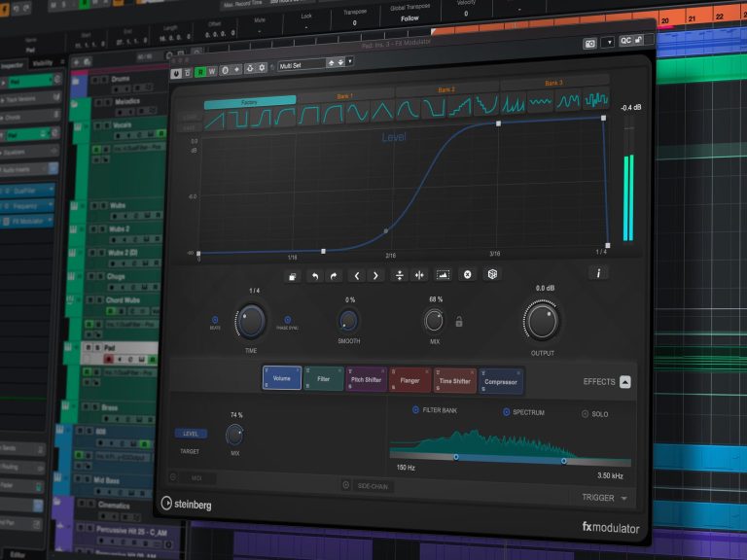Click the info 'i' button
The image size is (747, 560).
598,273
